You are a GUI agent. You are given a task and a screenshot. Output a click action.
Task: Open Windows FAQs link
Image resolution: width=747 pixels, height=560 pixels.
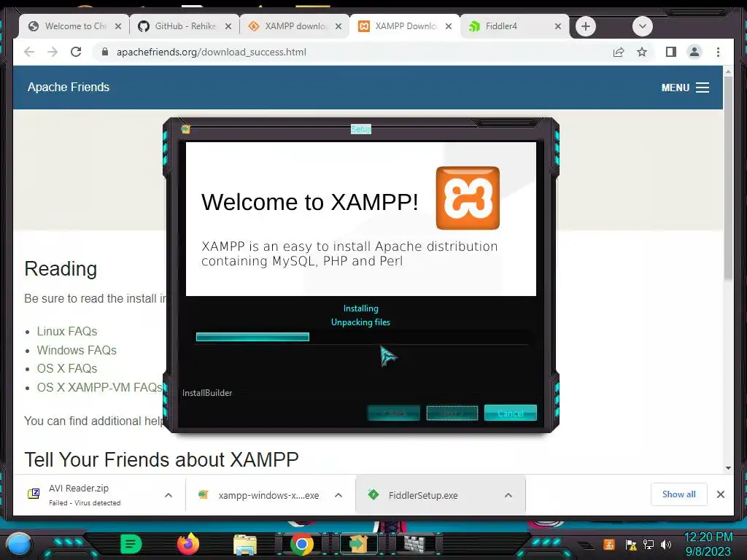point(77,350)
